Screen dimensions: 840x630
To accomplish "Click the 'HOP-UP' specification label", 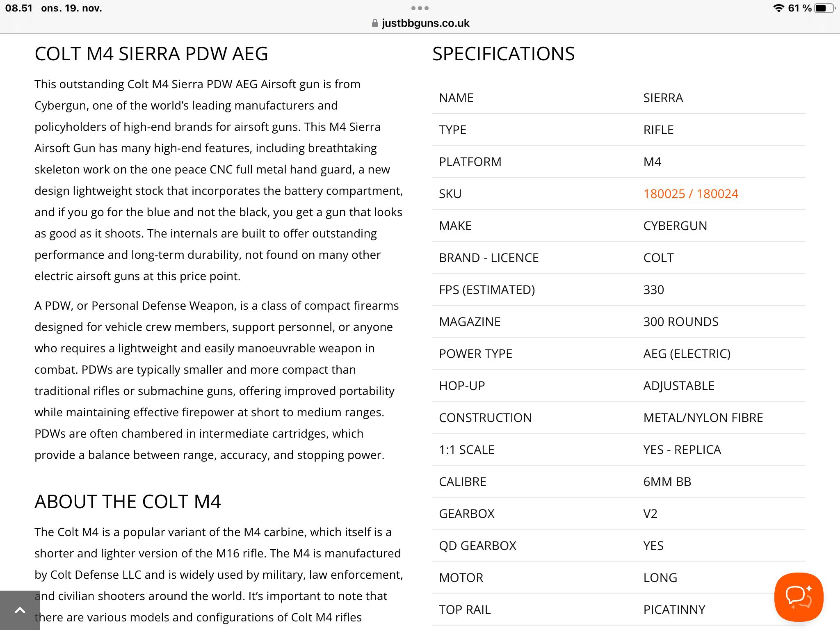I will (x=461, y=386).
